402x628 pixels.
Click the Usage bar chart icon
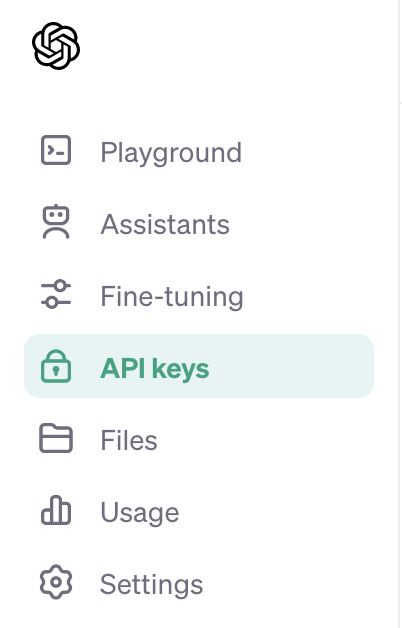pos(56,510)
